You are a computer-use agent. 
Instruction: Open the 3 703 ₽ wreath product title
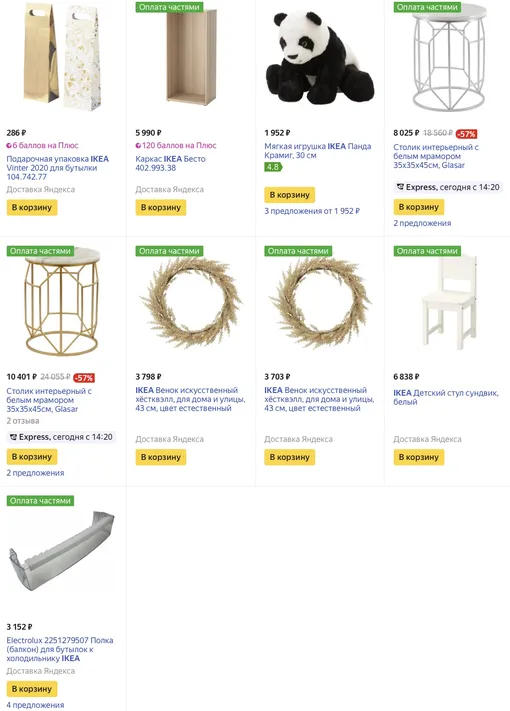319,399
